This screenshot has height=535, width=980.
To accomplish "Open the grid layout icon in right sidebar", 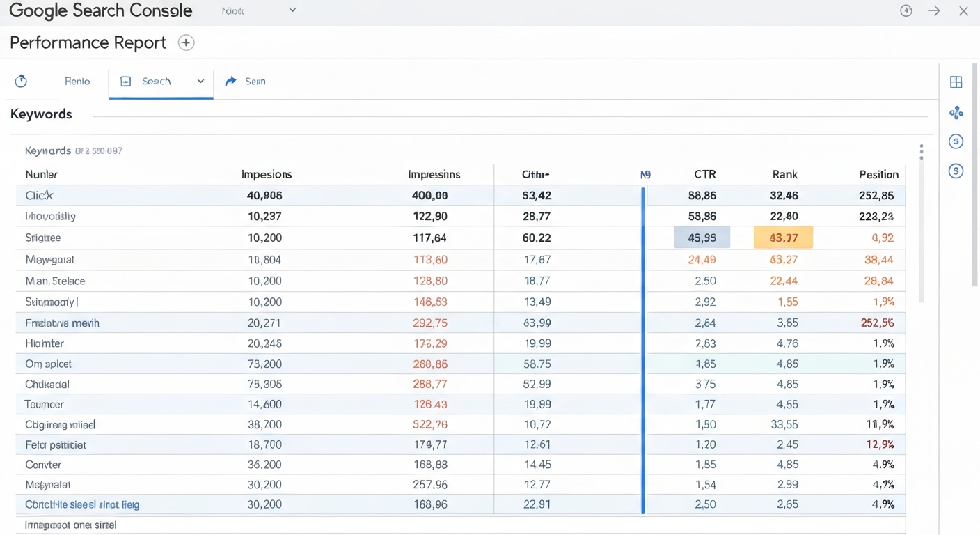I will (956, 82).
